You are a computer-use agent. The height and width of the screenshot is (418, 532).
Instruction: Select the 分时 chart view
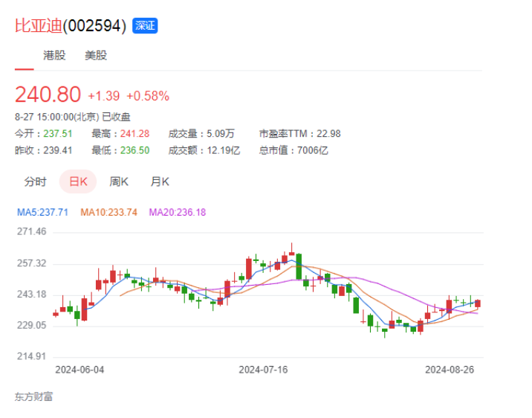click(35, 181)
